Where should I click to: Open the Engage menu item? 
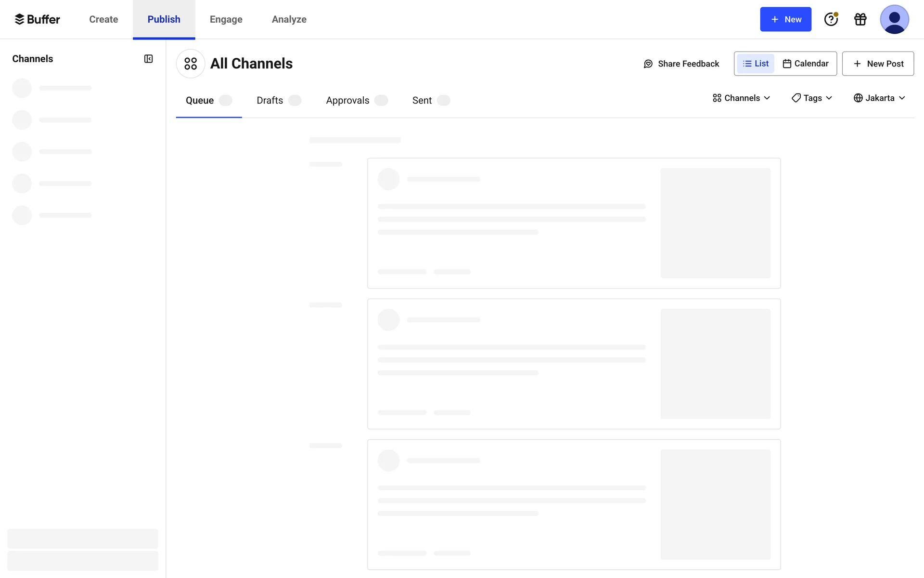226,19
